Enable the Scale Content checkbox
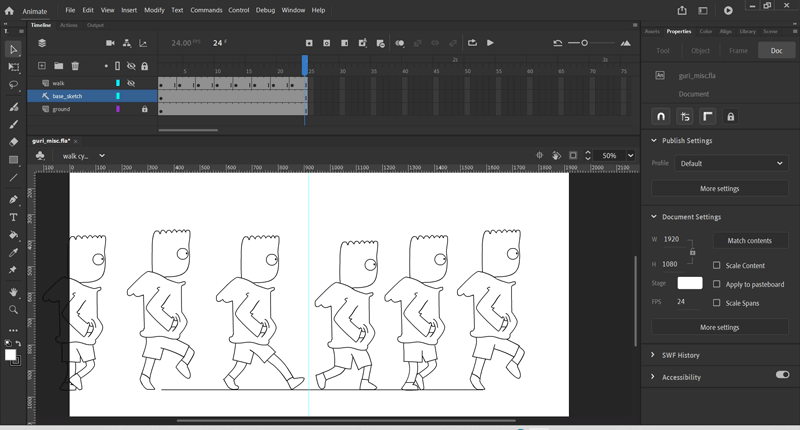Screen dimensions: 800x430 (717, 265)
